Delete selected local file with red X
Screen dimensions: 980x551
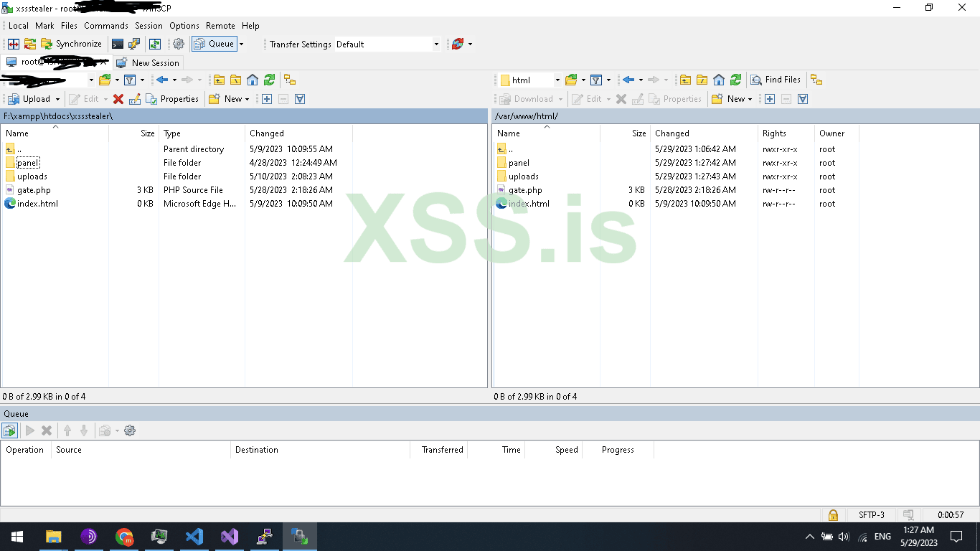click(118, 99)
